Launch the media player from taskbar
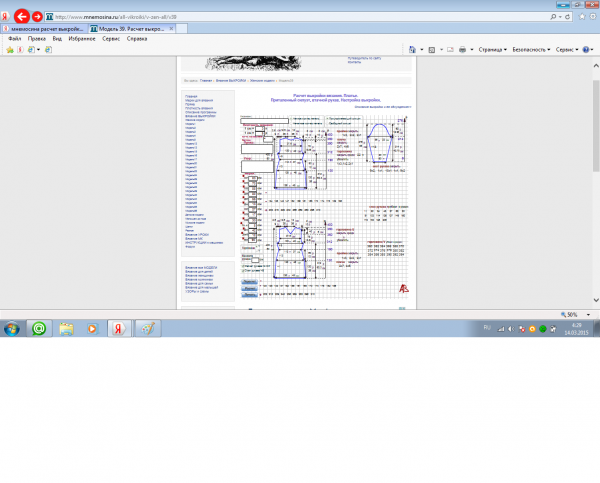This screenshot has width=600, height=483. point(92,327)
